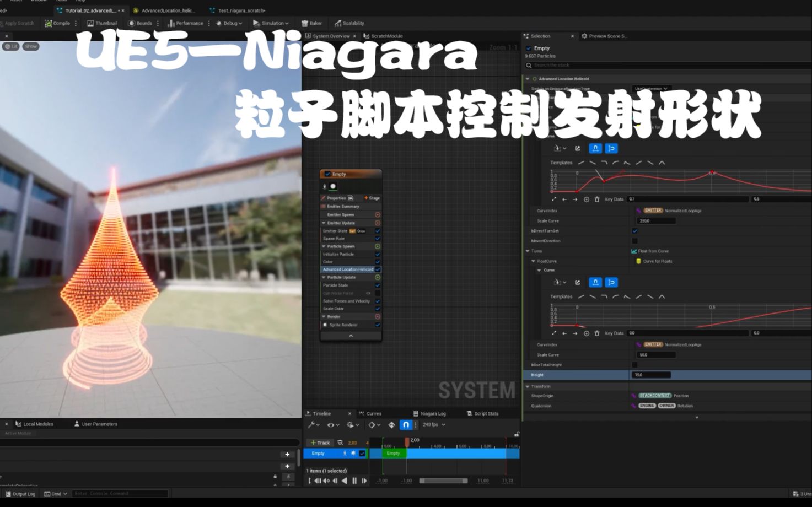Play timeline in reverse
812x507 pixels.
(x=345, y=481)
